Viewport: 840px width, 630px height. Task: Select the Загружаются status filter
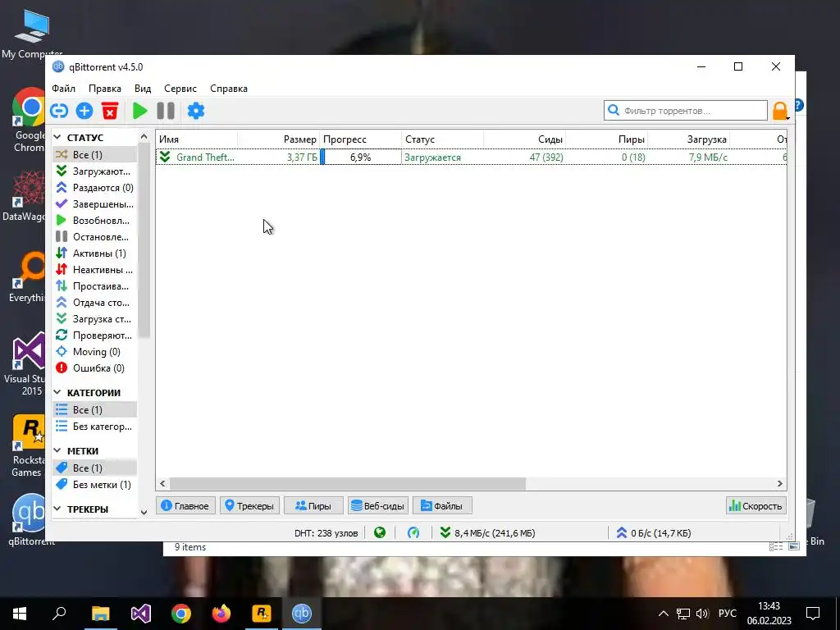(95, 171)
